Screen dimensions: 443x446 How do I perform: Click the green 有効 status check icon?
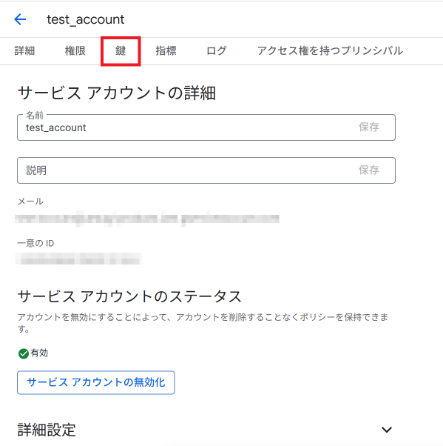point(23,353)
